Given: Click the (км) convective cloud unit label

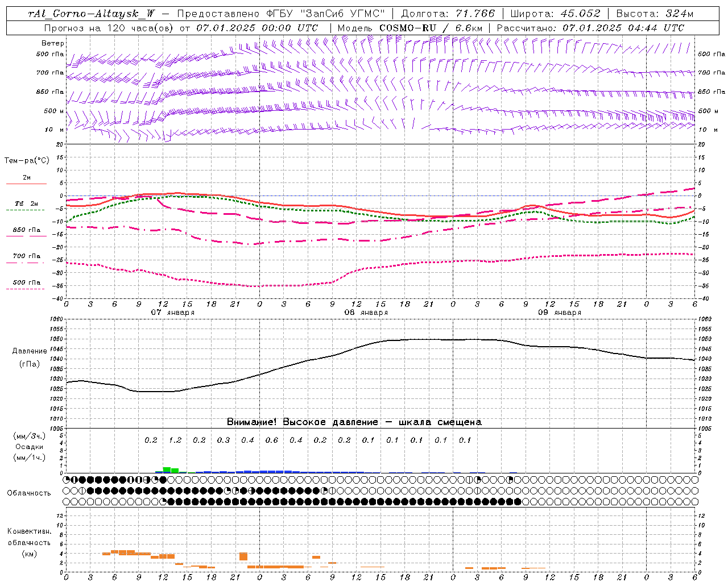Looking at the screenshot, I should coord(30,553).
